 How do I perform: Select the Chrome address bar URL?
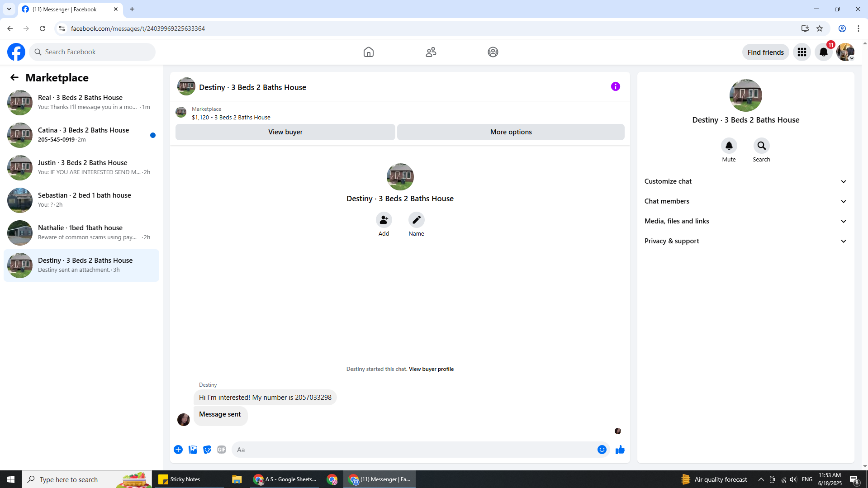click(x=138, y=28)
